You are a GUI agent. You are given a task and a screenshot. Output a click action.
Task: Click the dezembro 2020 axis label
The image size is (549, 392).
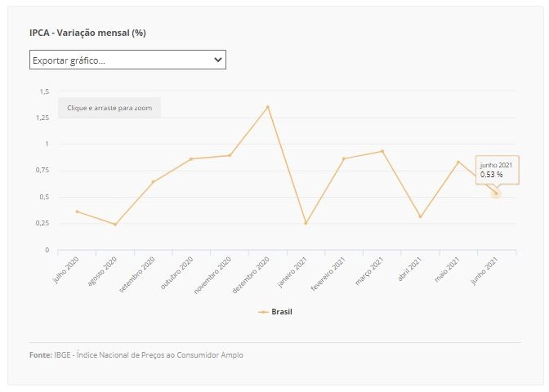[251, 274]
